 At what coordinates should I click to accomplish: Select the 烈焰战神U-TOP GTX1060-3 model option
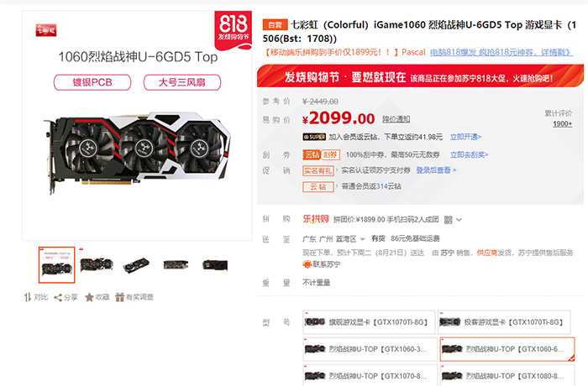[x=370, y=349]
